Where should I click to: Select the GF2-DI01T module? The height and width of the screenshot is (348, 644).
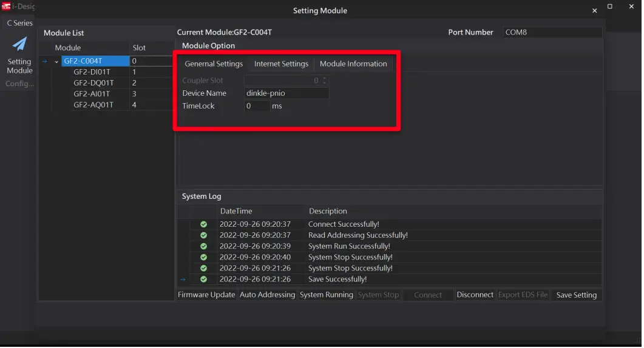point(92,72)
